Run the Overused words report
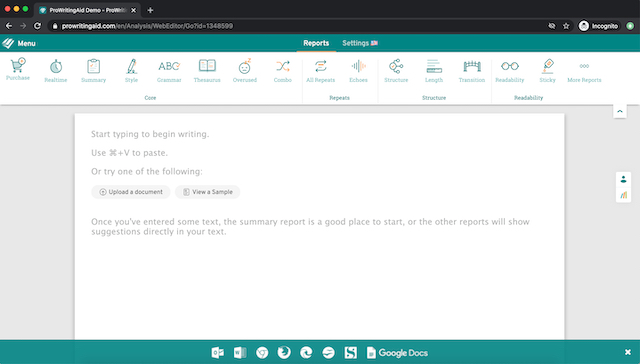The height and width of the screenshot is (364, 640). point(245,71)
